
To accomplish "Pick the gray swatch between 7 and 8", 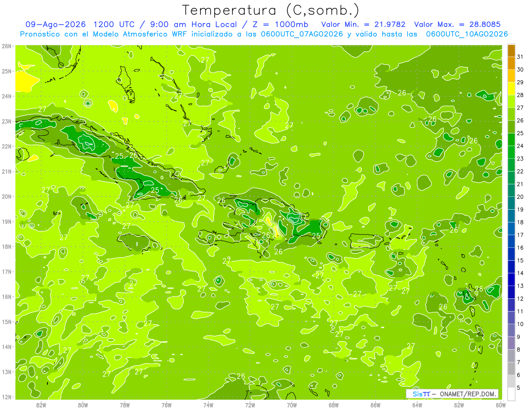I will pos(511,356).
